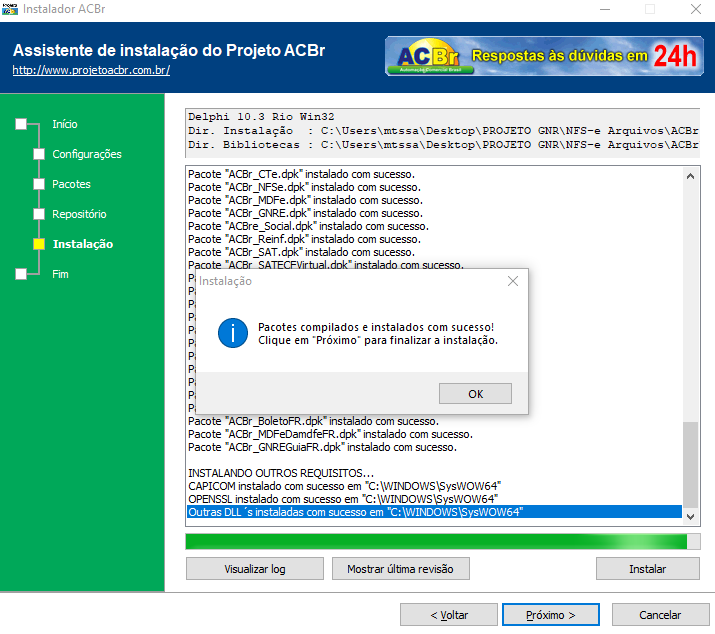
Task: Click the Instalar button
Action: pyautogui.click(x=648, y=569)
